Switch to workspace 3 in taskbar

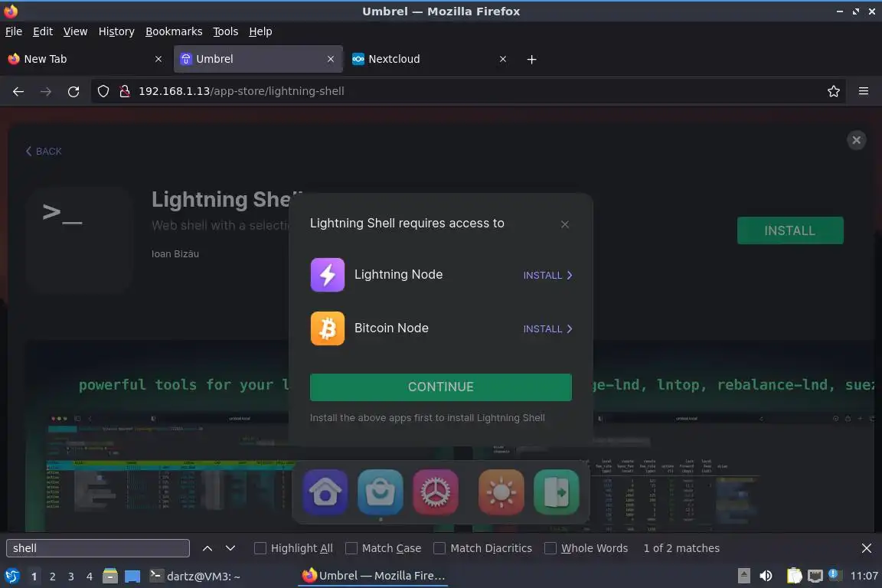point(71,577)
